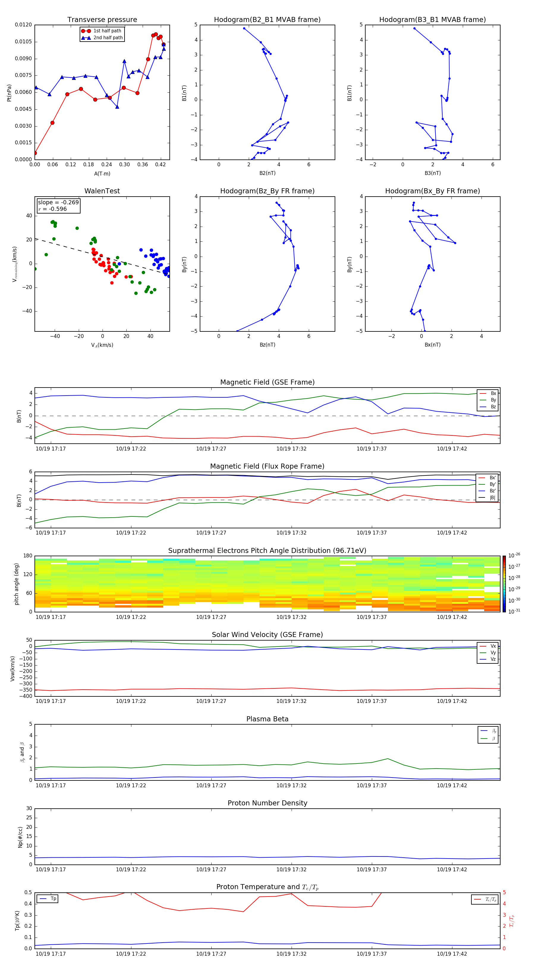
Task: Click the 'Te/Tp' legend in temperature panel
Action: (x=485, y=899)
